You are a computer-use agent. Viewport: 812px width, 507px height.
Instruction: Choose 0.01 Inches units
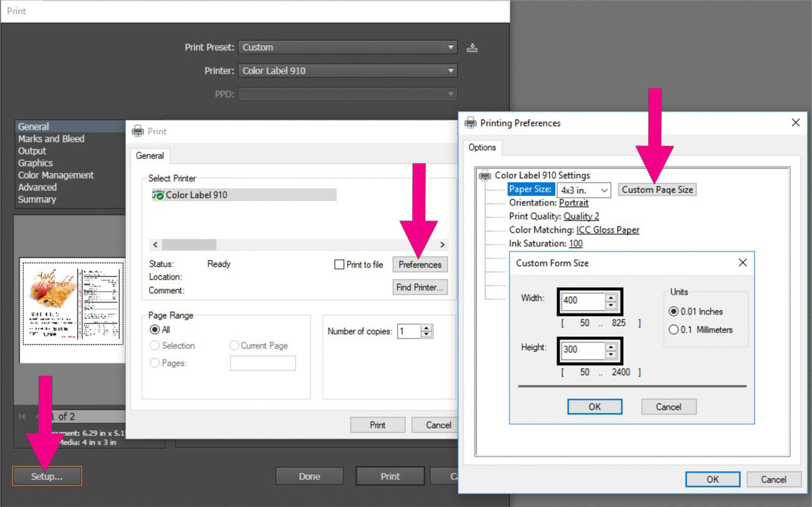pyautogui.click(x=673, y=311)
